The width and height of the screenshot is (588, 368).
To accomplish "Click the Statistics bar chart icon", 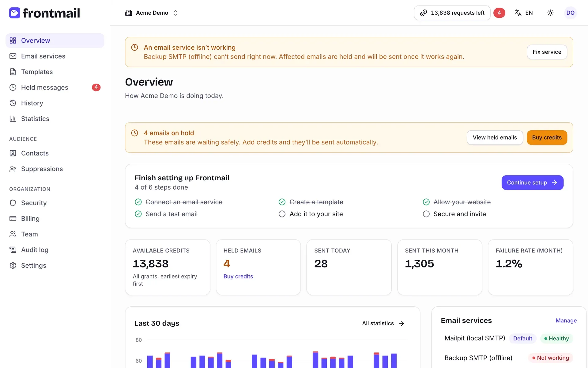I will (x=13, y=119).
